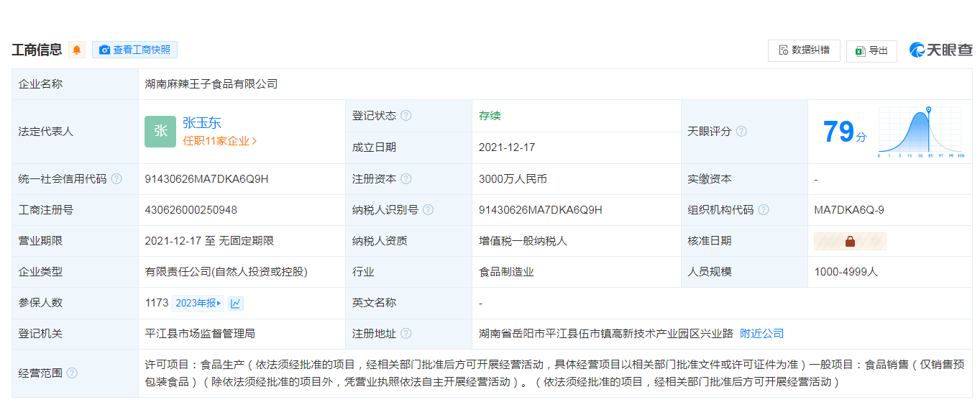980x405 pixels.
Task: Click help icon next to 纳税人识别号
Action: click(x=429, y=210)
